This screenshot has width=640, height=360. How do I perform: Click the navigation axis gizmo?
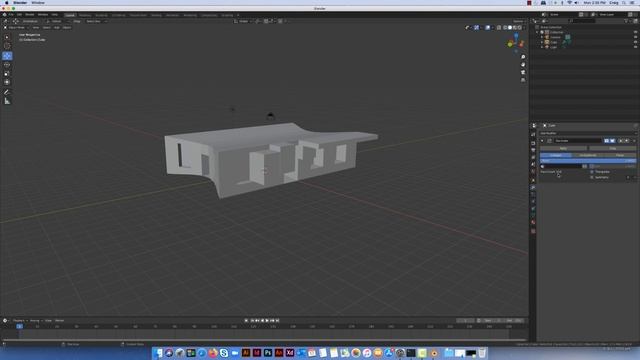(516, 42)
